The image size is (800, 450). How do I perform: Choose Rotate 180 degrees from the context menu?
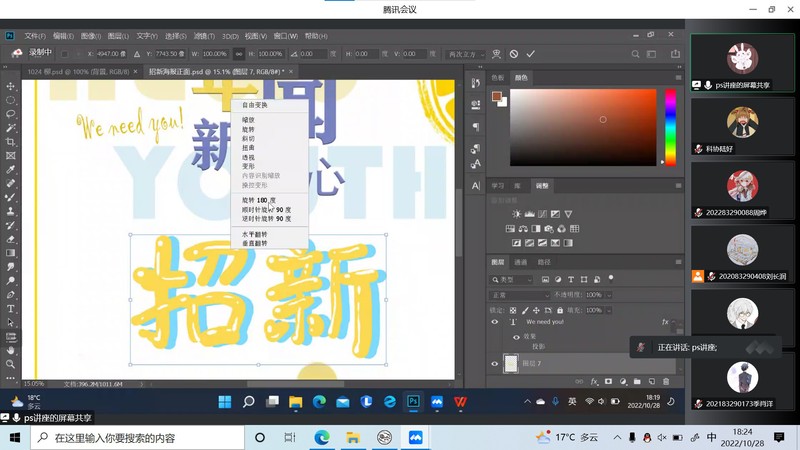coord(259,200)
